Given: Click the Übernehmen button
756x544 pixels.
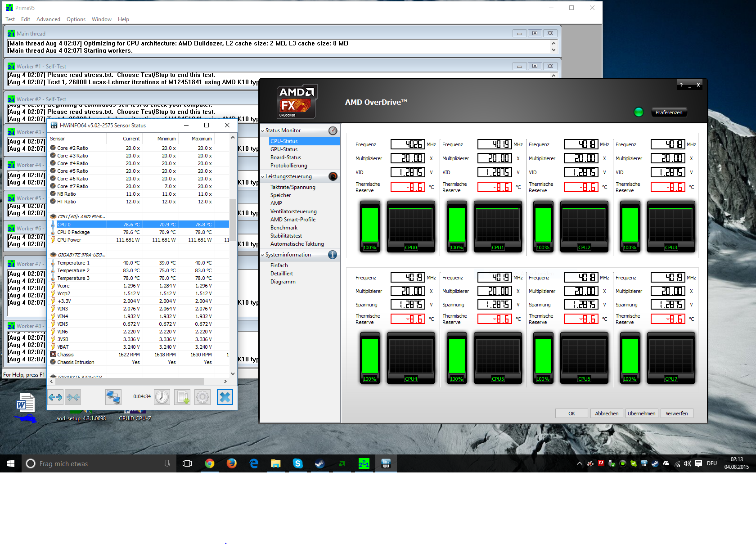Looking at the screenshot, I should click(642, 414).
